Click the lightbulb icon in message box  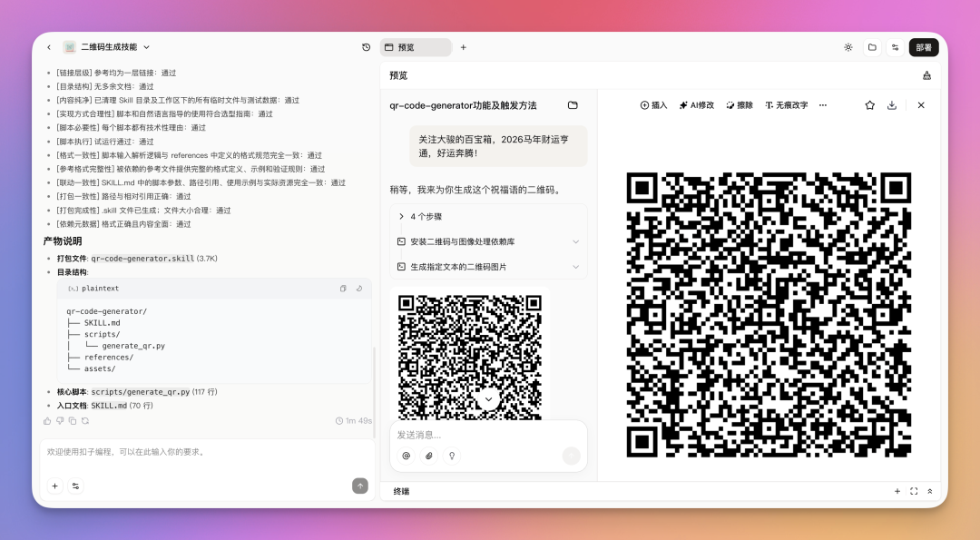click(452, 456)
